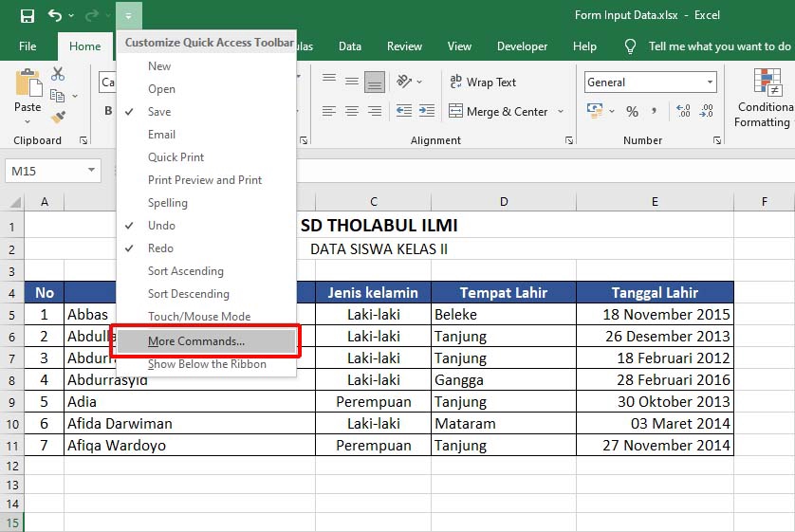
Task: Expand the Name Box dropdown arrow
Action: (x=92, y=171)
